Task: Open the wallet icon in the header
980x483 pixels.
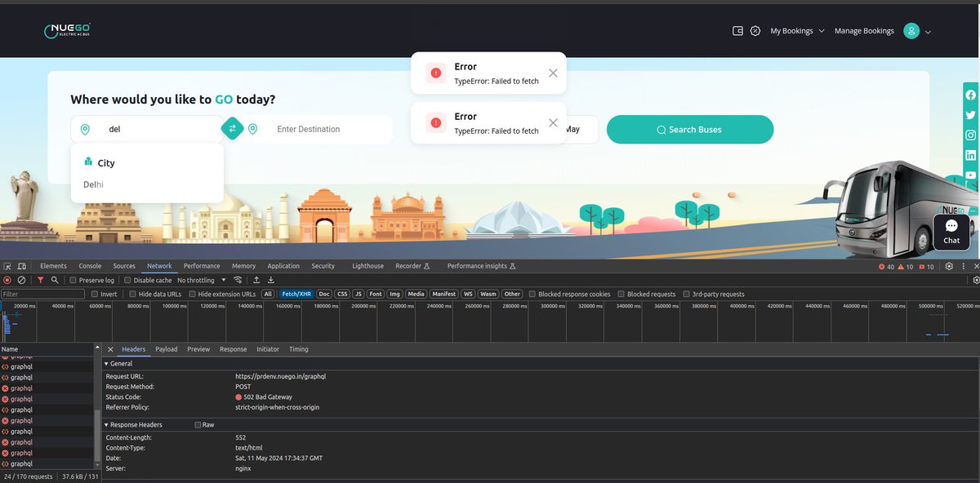Action: pos(738,31)
